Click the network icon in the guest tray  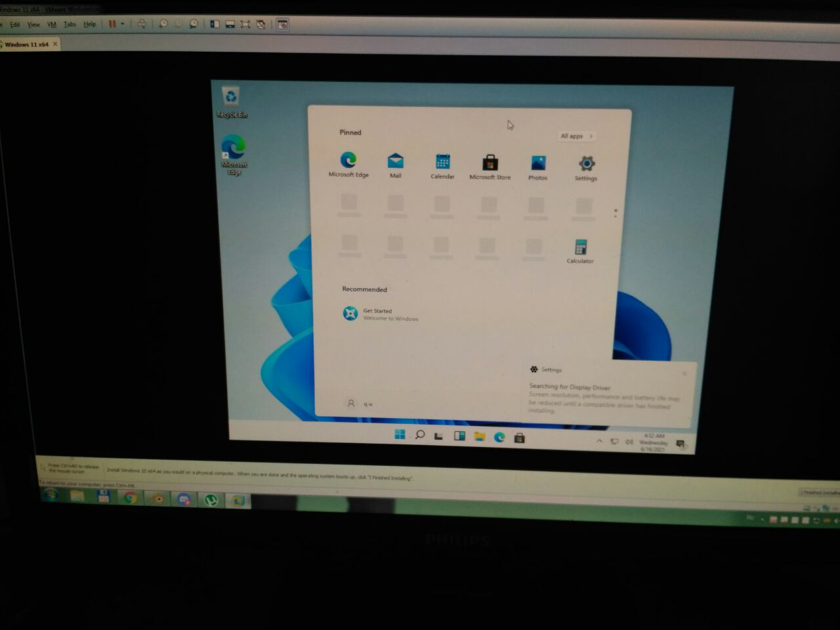tap(614, 442)
